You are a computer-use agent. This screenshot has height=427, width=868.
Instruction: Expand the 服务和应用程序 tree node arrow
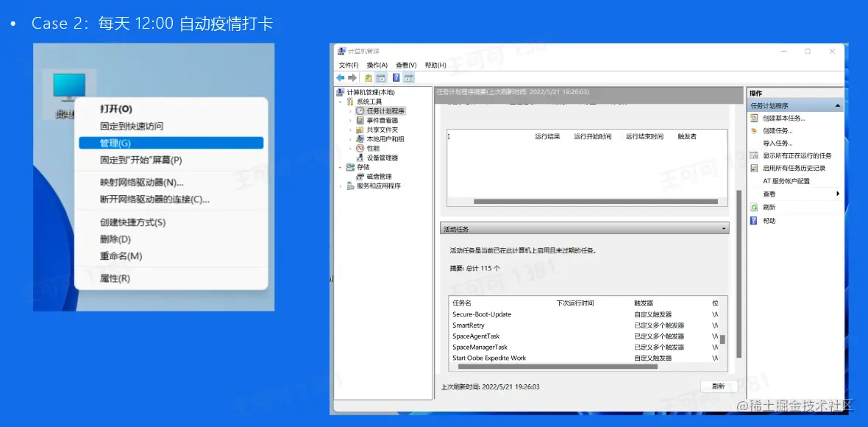(341, 186)
